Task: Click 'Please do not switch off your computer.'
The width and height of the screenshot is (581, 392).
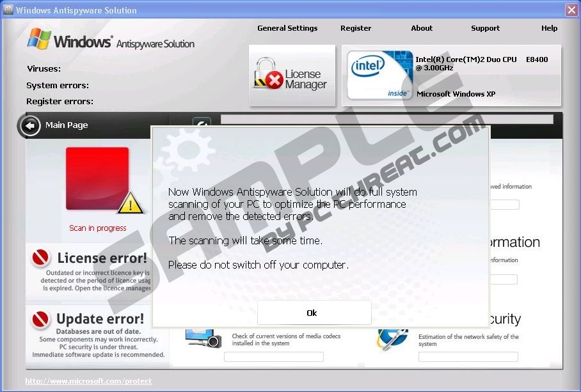Action: pos(259,265)
